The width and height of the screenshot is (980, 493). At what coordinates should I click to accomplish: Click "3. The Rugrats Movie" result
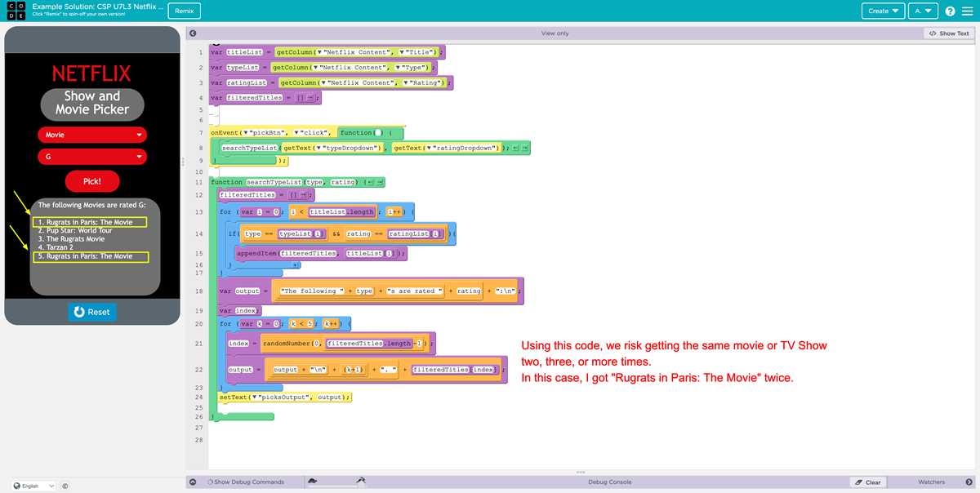click(71, 239)
